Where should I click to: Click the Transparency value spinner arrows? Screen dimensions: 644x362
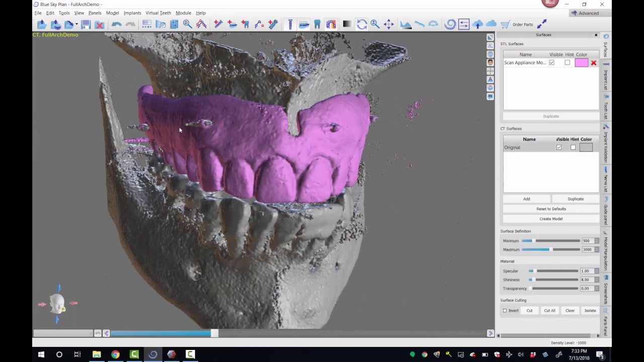coord(597,289)
